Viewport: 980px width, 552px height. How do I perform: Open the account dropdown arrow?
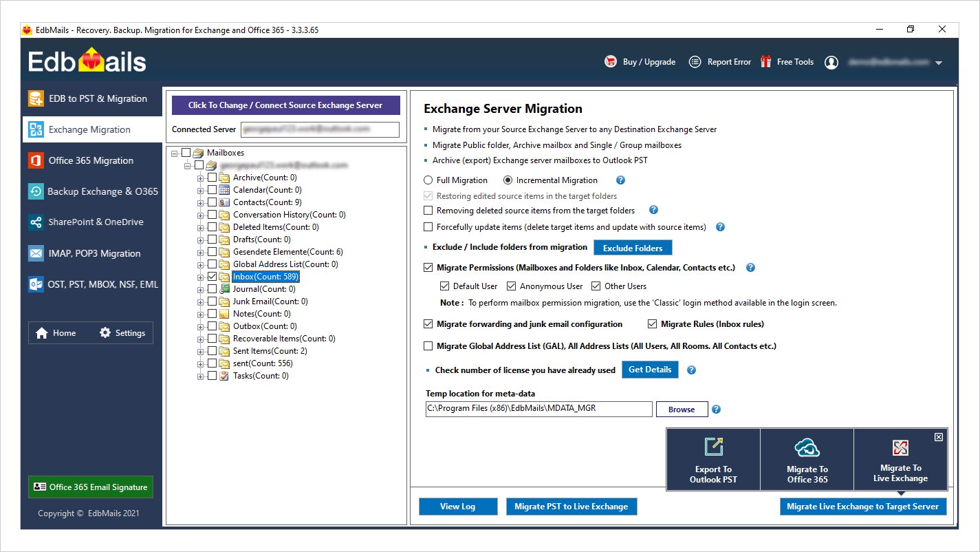click(x=939, y=63)
